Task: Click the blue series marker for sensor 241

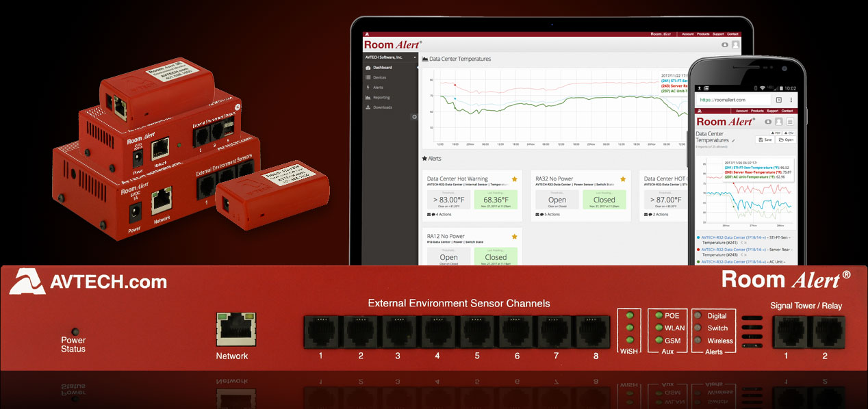Action: click(455, 99)
